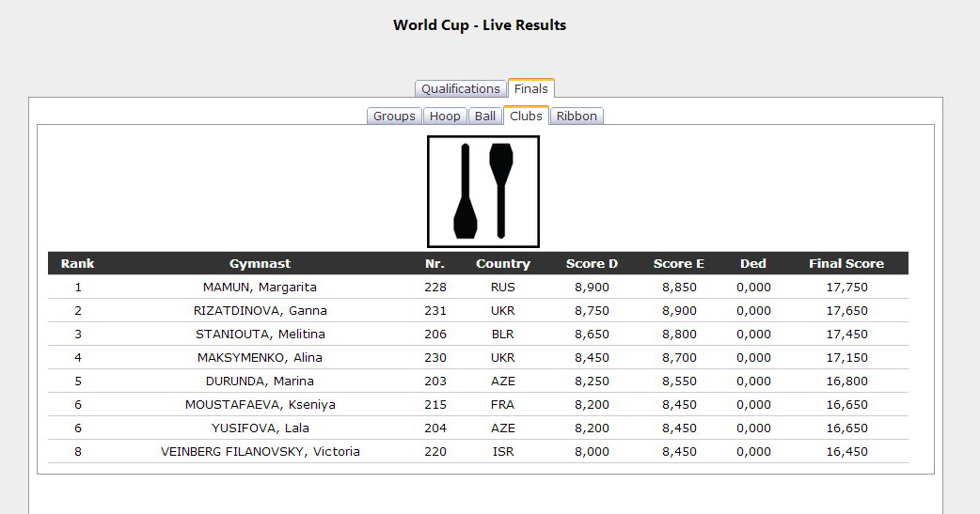This screenshot has height=514, width=980.
Task: Open the Ribbon results tab
Action: pos(577,117)
